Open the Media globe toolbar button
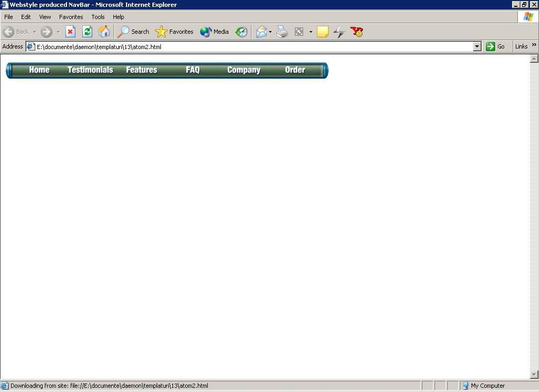 214,32
